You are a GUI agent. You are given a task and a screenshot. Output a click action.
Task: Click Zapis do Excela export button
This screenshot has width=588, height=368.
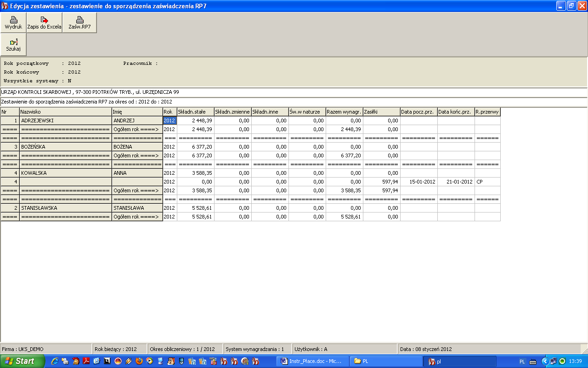(x=44, y=23)
